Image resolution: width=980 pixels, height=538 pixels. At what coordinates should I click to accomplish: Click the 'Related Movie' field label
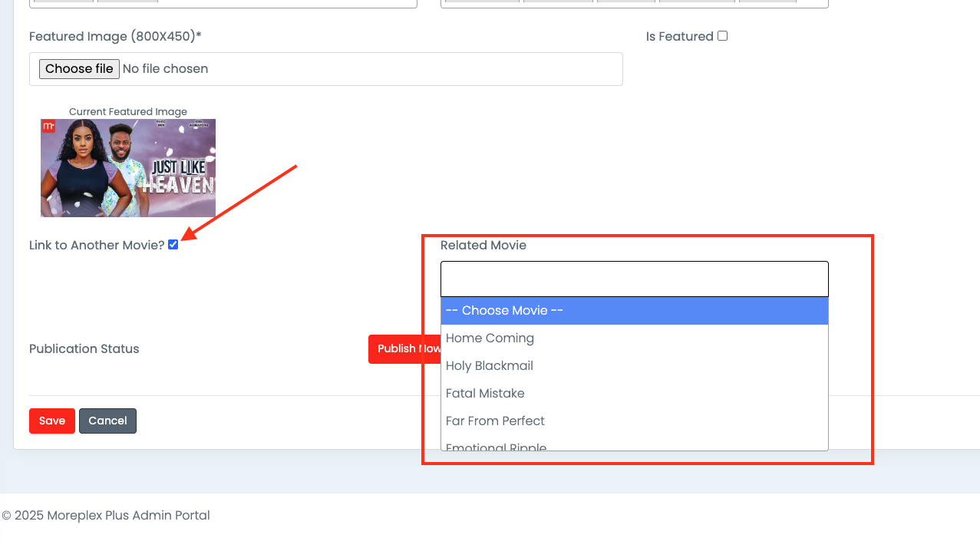483,246
